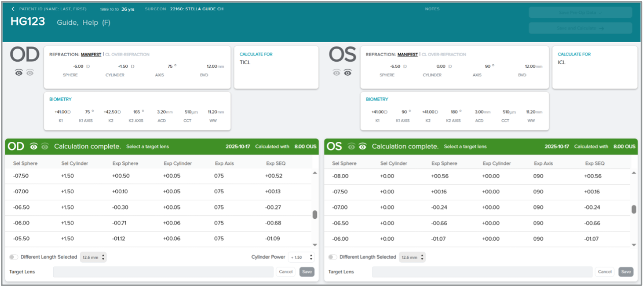
Task: Click the scroll-down arrow in OD results table
Action: coord(315,244)
